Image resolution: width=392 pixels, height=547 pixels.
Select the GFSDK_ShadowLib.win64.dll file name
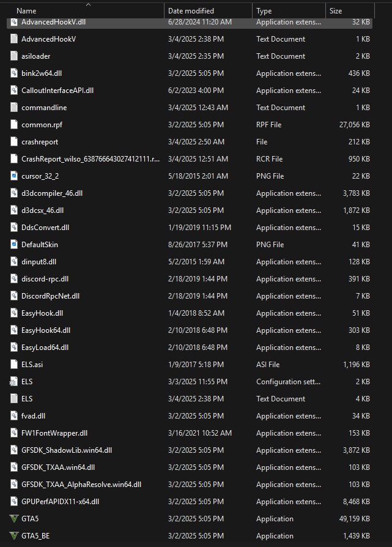click(67, 450)
